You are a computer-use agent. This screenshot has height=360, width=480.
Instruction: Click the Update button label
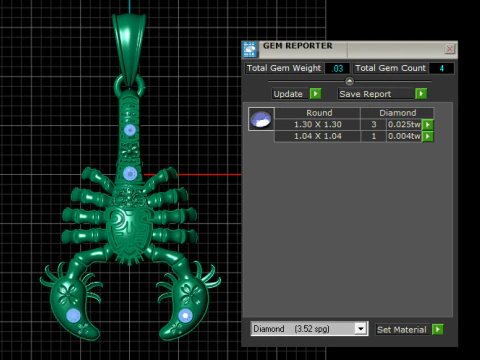288,94
